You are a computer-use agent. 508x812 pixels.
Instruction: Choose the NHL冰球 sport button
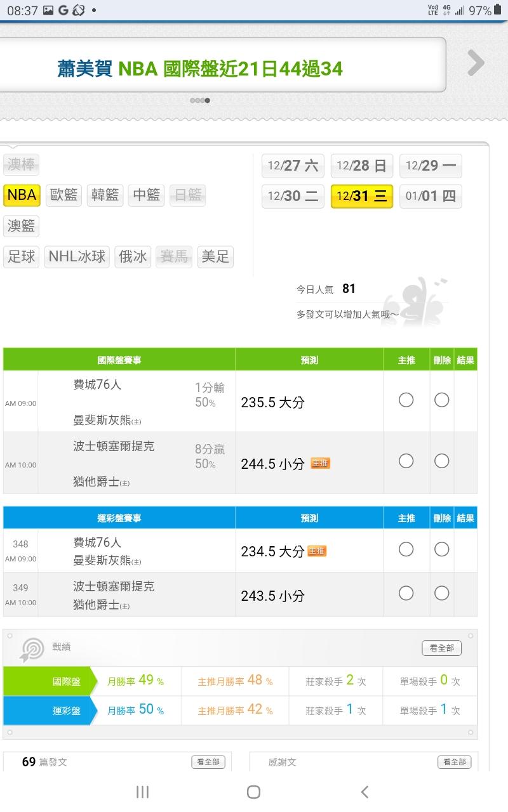pos(77,257)
